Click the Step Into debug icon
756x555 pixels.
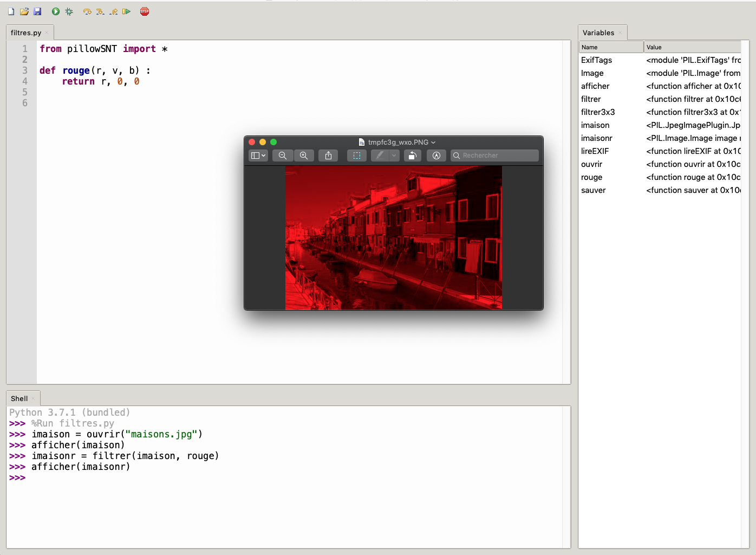pyautogui.click(x=100, y=11)
